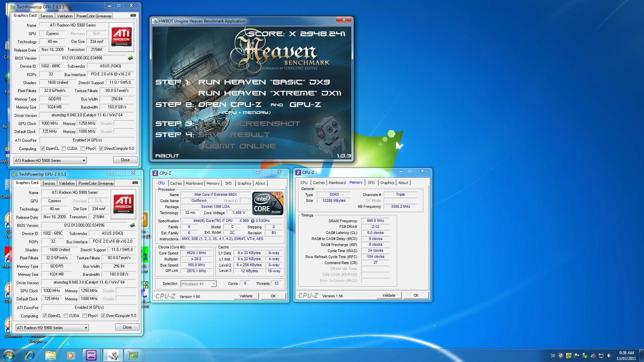
Task: Click BIOS Version field in top GPU-Z
Action: (82, 58)
